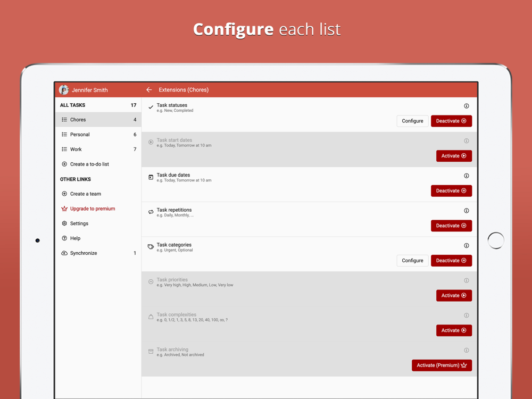Open info icon for Task statuses
Screen dimensions: 532x399
[467, 106]
